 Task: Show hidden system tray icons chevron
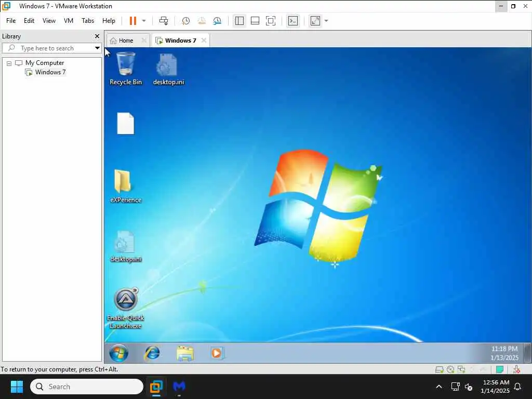tap(438, 387)
